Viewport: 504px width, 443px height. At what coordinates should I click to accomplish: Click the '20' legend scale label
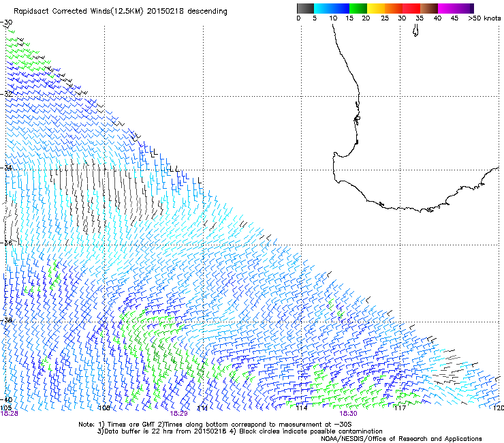point(366,18)
